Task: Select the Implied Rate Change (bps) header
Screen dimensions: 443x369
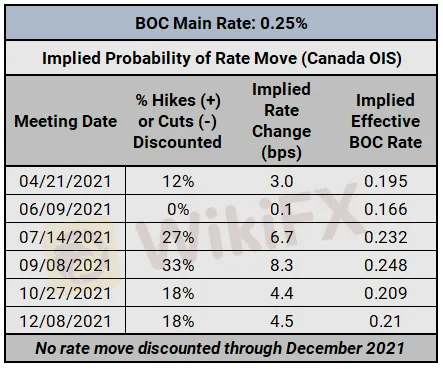Action: coord(282,121)
